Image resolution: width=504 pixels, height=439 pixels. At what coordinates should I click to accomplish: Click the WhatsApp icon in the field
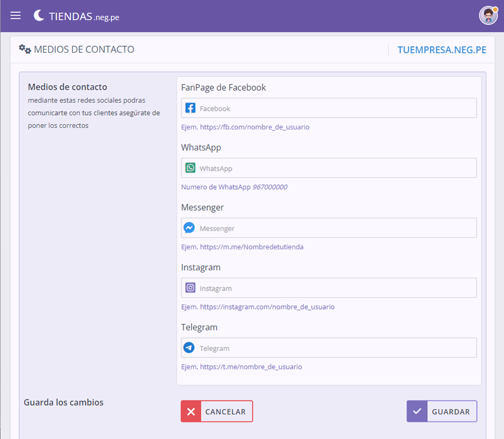190,168
